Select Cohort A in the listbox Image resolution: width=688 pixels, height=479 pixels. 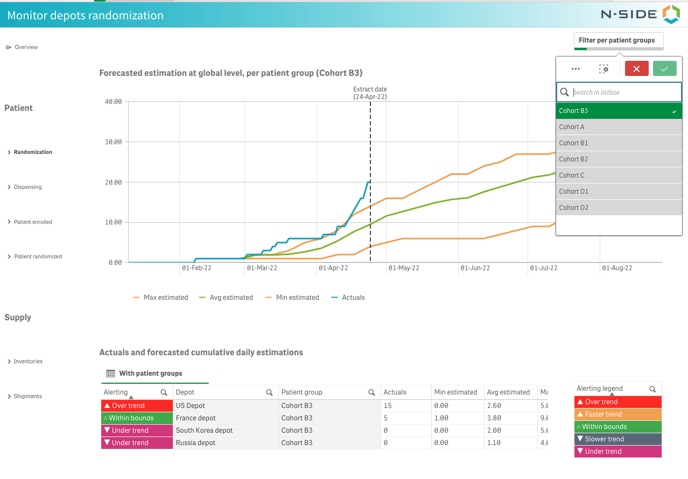[x=618, y=127]
